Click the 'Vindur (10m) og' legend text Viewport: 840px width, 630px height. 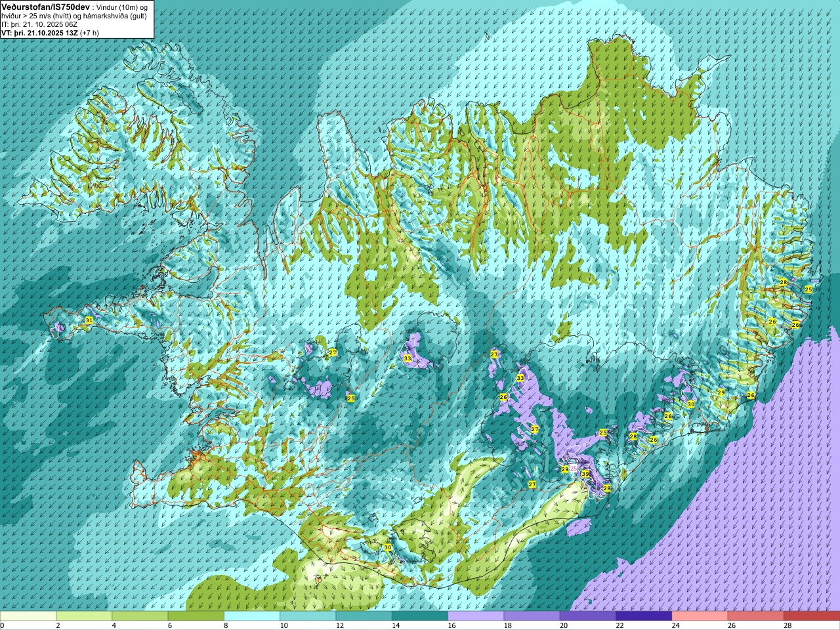tap(121, 7)
